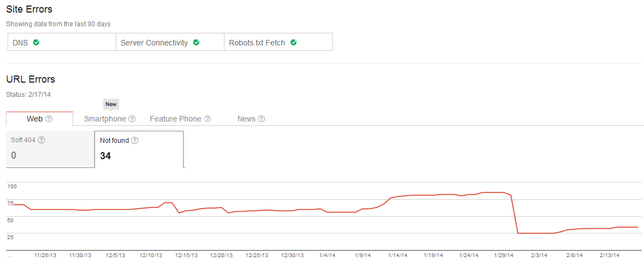Show the Soft 404 error chart

click(50, 149)
